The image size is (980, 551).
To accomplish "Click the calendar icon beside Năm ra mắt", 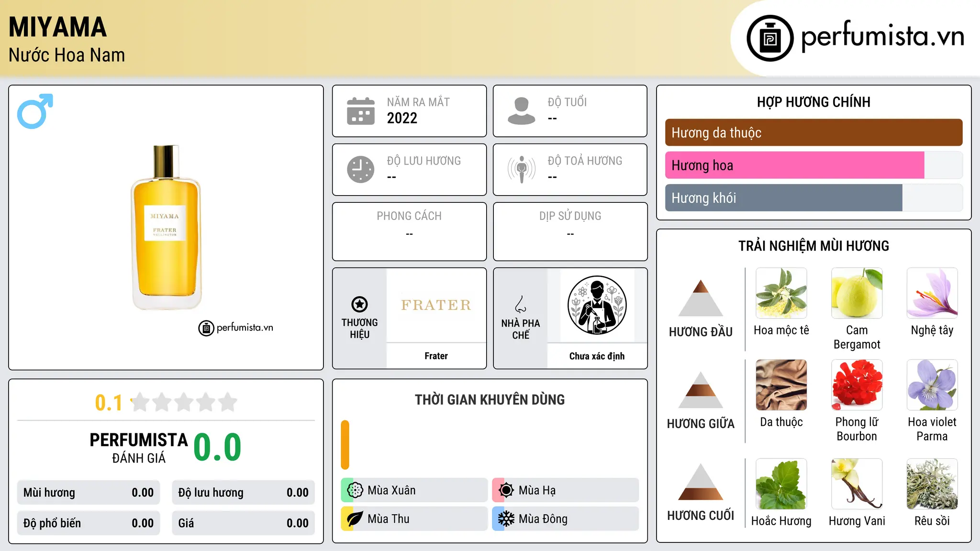I will point(361,111).
